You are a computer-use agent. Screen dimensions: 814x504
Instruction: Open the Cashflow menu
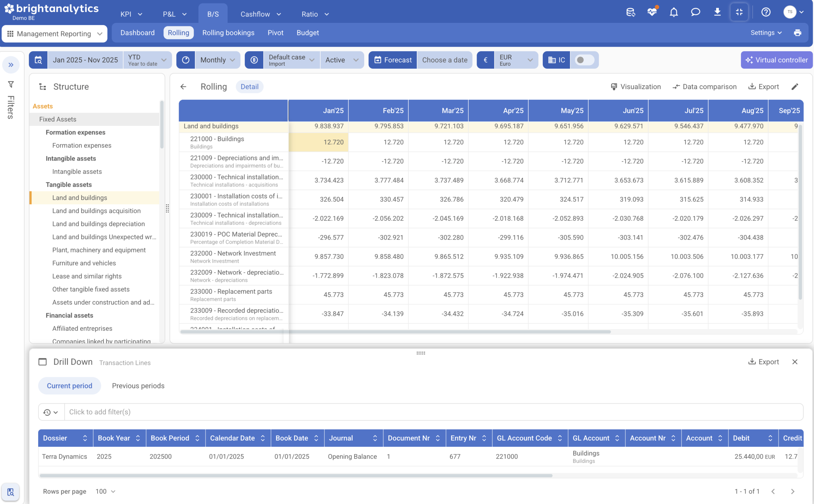click(261, 14)
